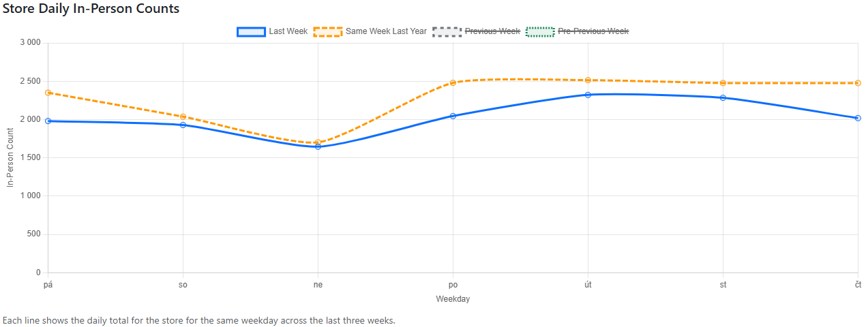Click the In-Person Count axis label

10,157
